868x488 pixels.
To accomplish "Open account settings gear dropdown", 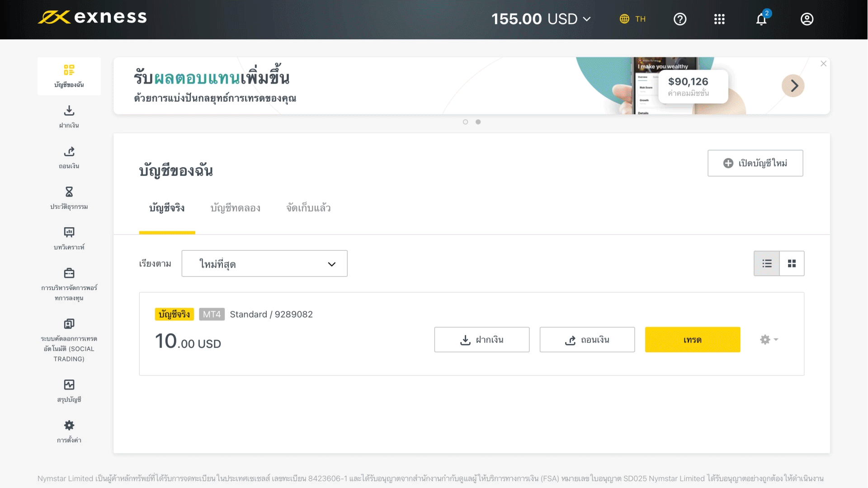I will [769, 339].
